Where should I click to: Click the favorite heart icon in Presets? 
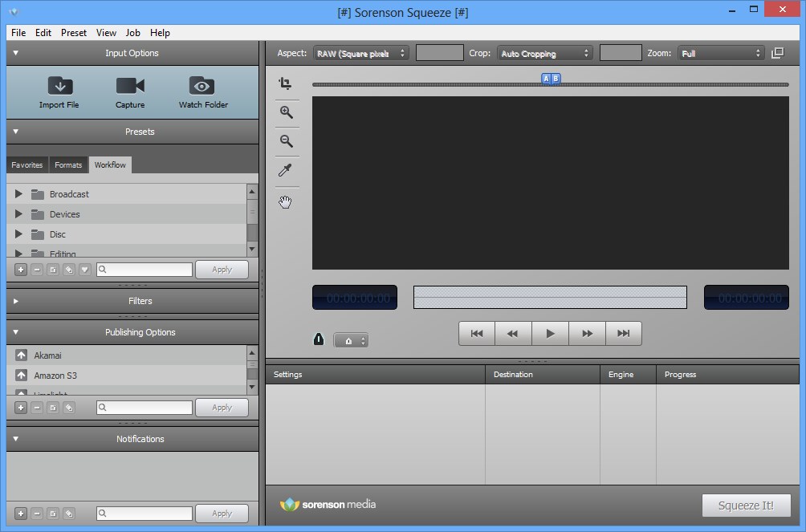click(85, 270)
